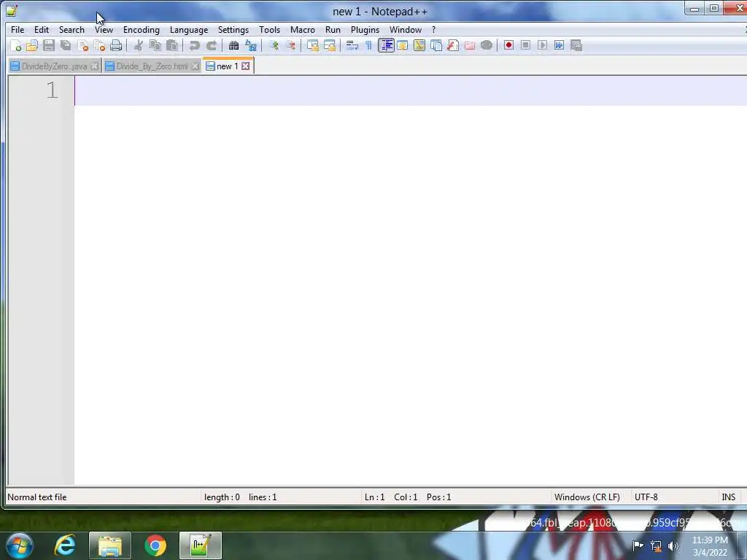Screen dimensions: 747x560
Task: Close the new 1 tab
Action: click(x=245, y=66)
